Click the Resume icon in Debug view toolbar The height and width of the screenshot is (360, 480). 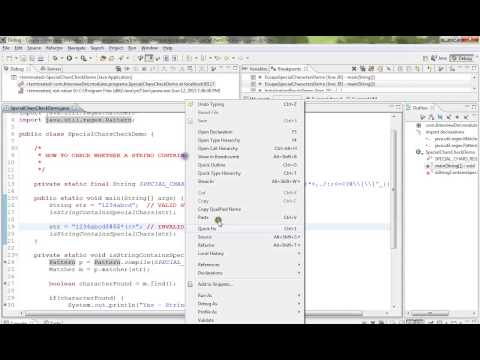127,69
